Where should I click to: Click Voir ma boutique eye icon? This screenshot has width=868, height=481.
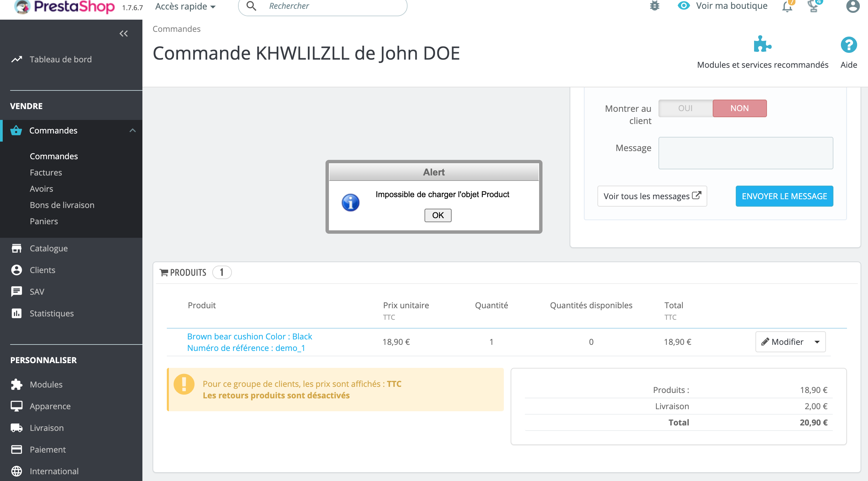[x=684, y=6]
